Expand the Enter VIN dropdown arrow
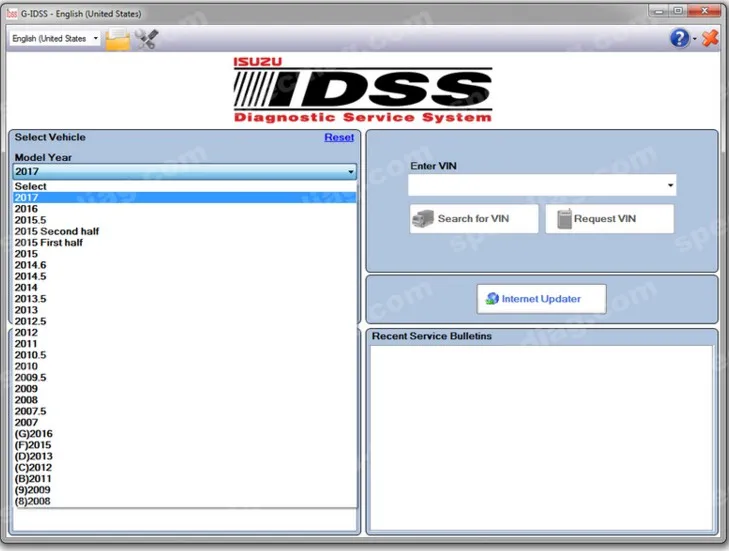The width and height of the screenshot is (729, 551). click(670, 185)
